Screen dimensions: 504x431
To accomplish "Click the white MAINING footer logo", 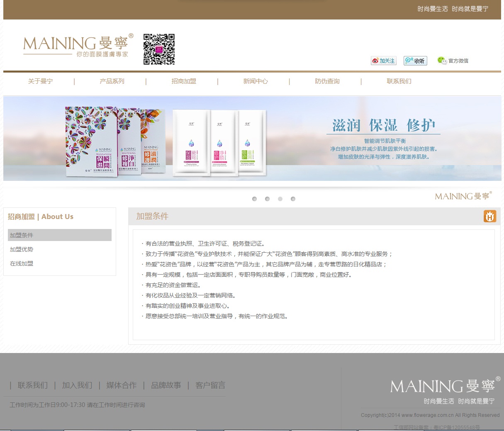I will (x=445, y=386).
